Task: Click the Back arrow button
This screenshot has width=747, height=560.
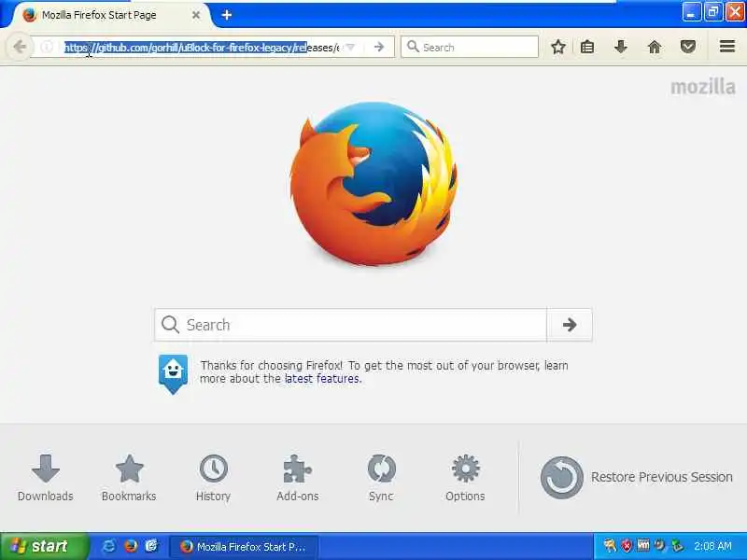Action: [x=19, y=47]
